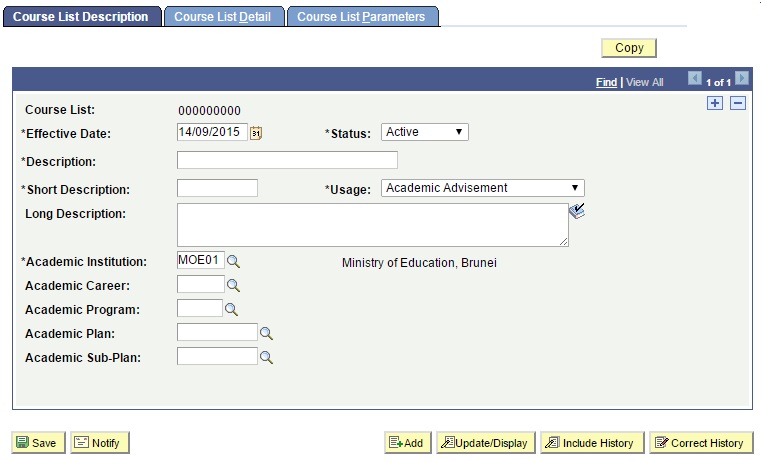The width and height of the screenshot is (761, 461).
Task: Open the Academic Sub-Plan lookup magnifier
Action: (x=266, y=358)
